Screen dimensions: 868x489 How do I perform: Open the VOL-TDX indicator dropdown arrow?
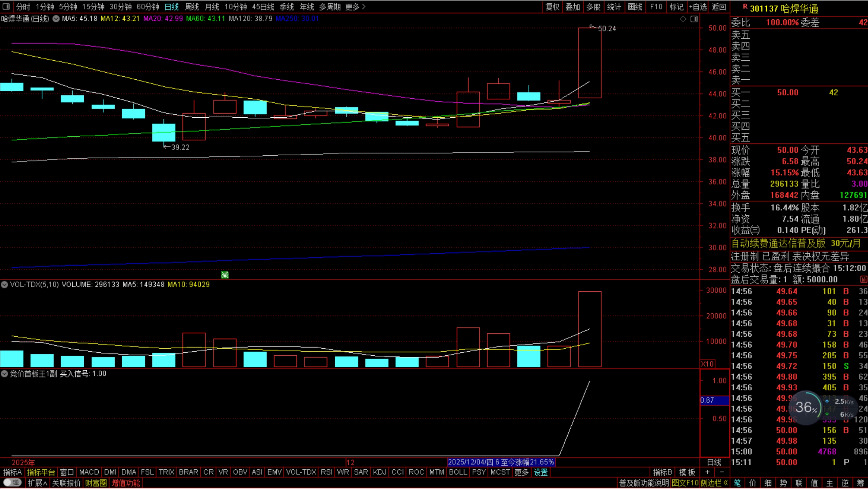[x=4, y=285]
